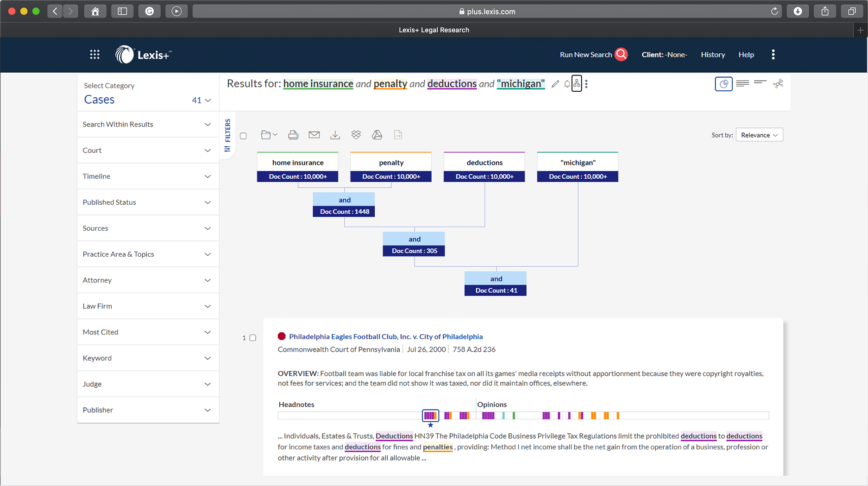This screenshot has width=868, height=486.
Task: Download the selected results
Action: (335, 135)
